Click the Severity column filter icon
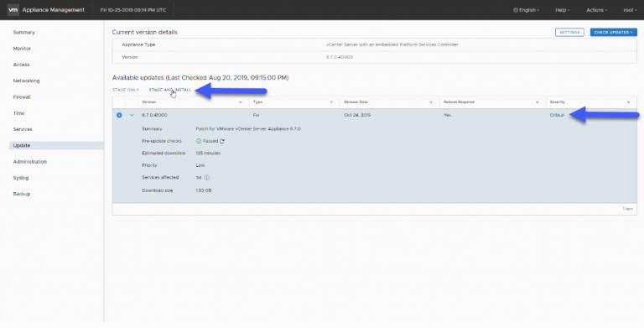644x328 pixels. click(x=628, y=102)
